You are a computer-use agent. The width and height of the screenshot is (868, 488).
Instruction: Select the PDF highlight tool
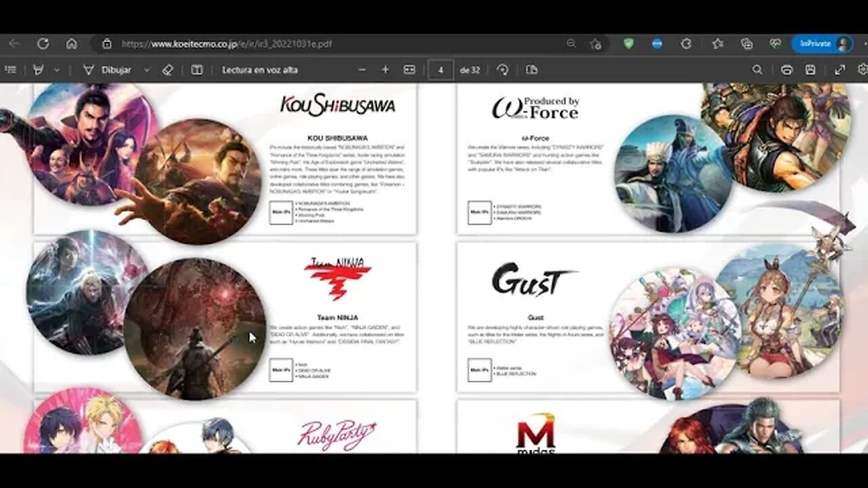[38, 70]
